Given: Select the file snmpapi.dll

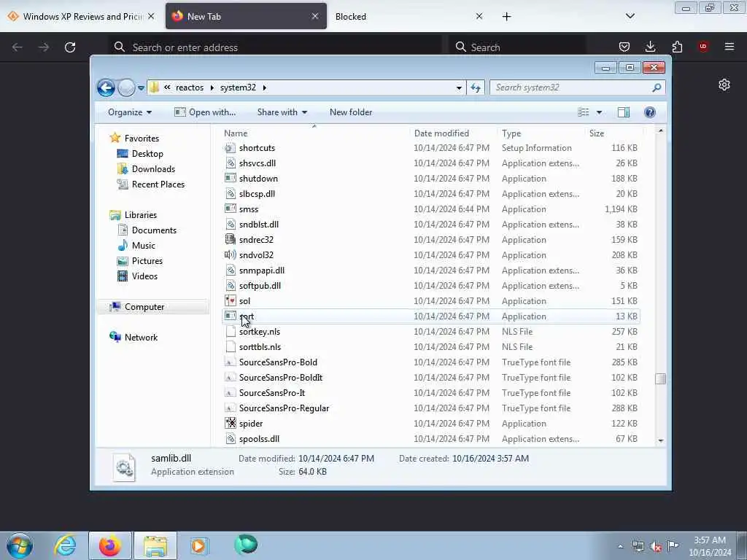Looking at the screenshot, I should click(x=262, y=271).
